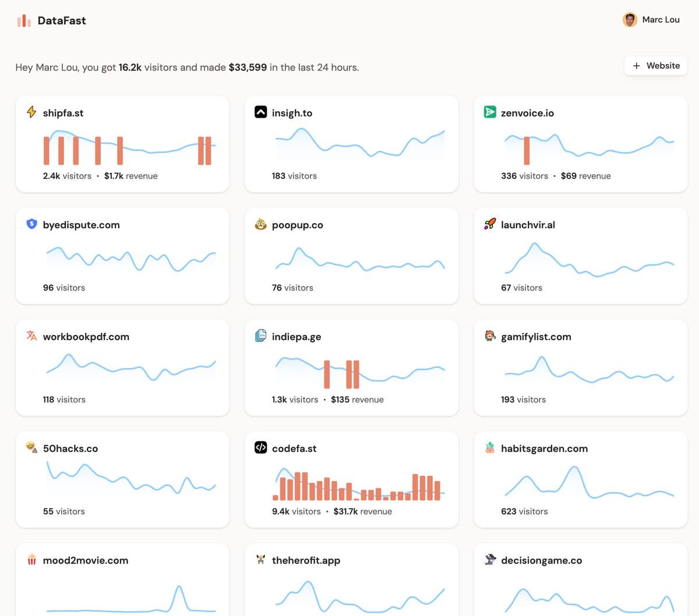This screenshot has width=699, height=616.
Task: Click the habitsgarden.com plant icon
Action: 490,447
